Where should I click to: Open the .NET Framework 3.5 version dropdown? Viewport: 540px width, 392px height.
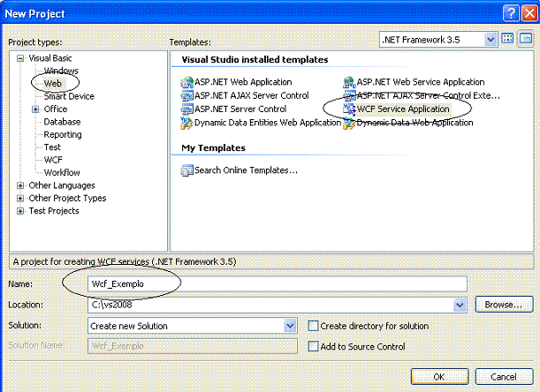(491, 40)
